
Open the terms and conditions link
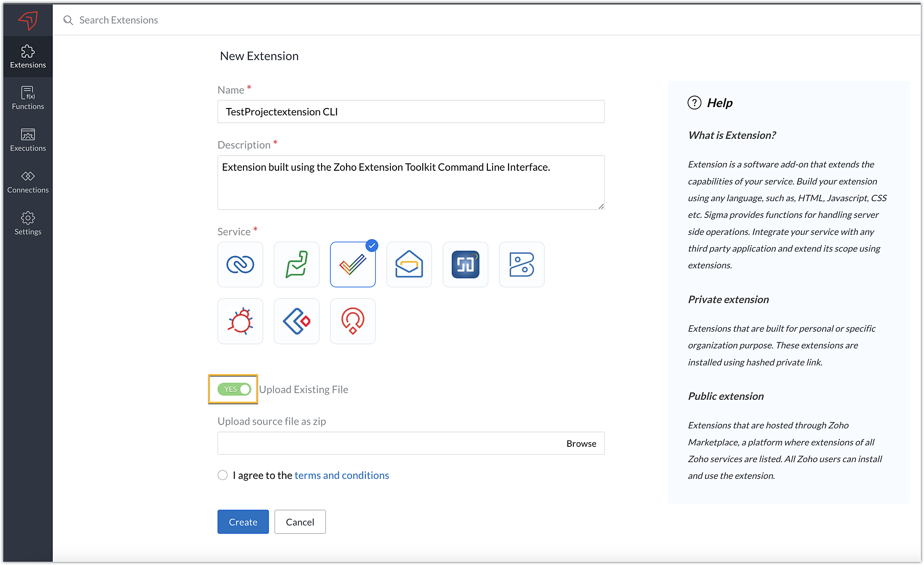(342, 475)
